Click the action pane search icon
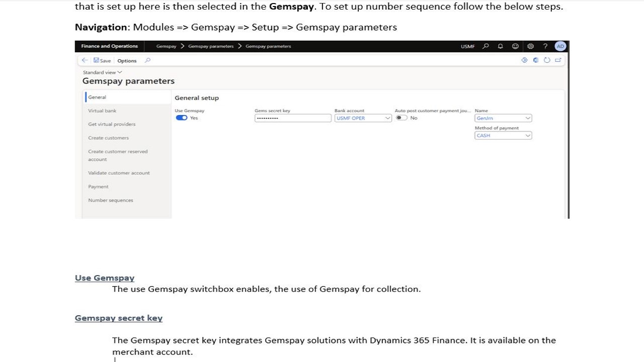 (x=147, y=60)
